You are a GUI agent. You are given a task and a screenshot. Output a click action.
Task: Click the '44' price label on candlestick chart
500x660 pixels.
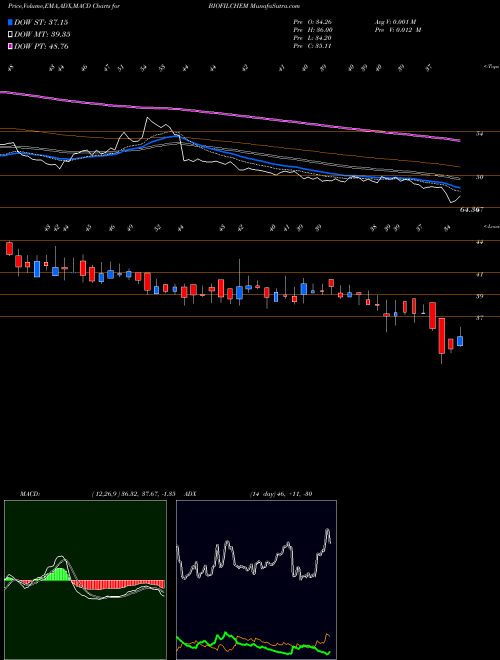(479, 242)
